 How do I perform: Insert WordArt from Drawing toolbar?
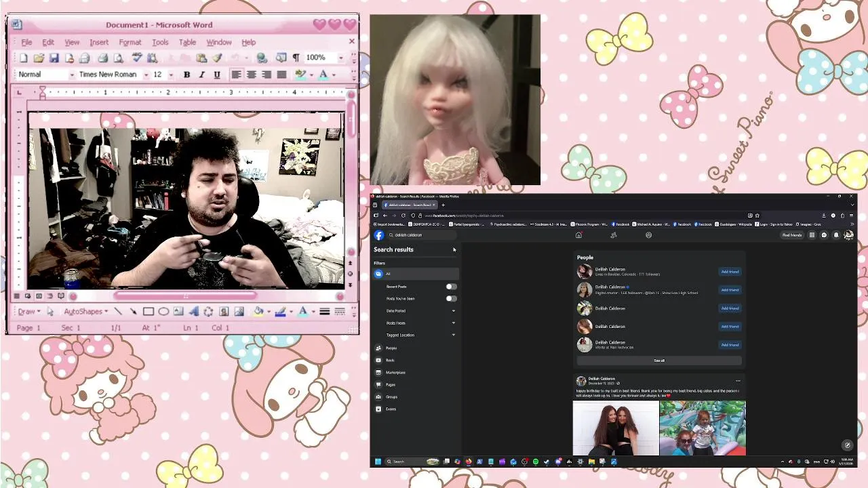click(x=194, y=312)
